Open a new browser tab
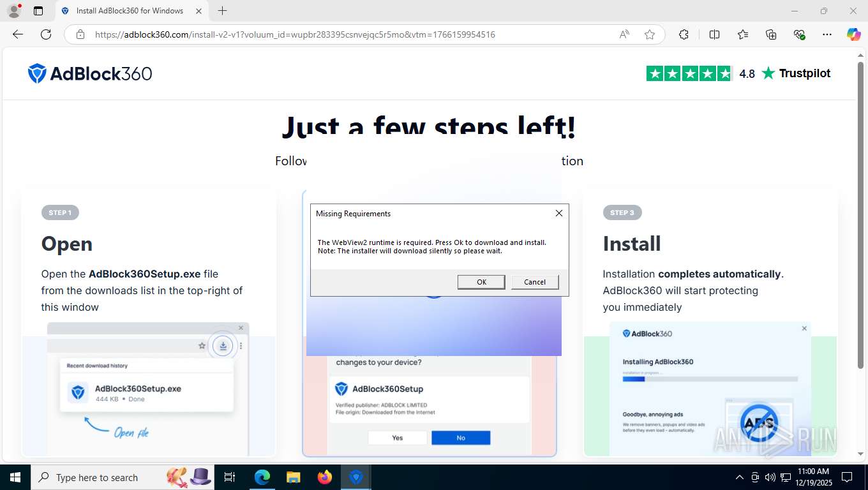The height and width of the screenshot is (490, 868). click(222, 11)
